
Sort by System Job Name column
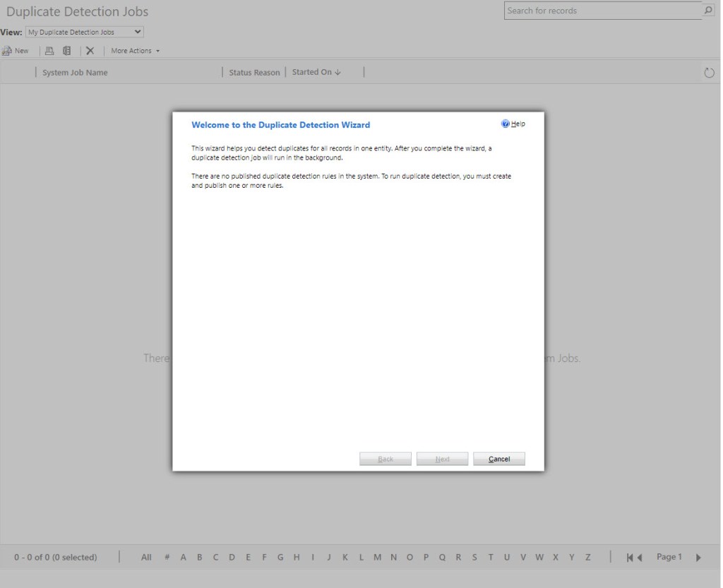tap(75, 73)
